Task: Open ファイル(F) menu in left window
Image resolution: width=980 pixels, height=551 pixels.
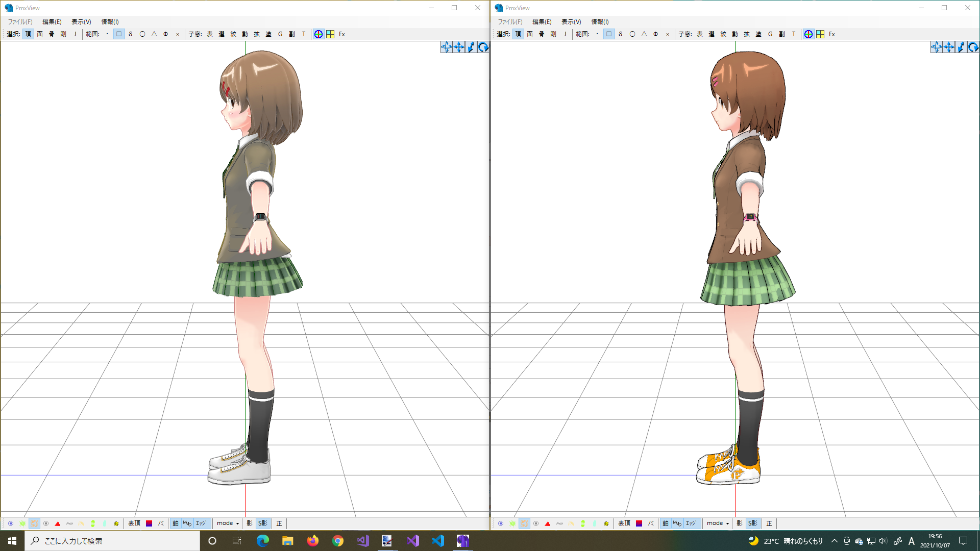Action: click(x=20, y=21)
